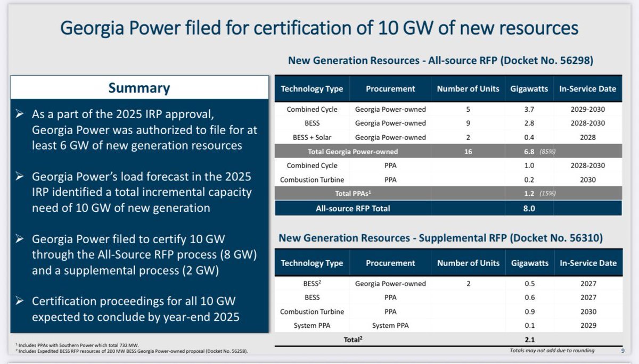Click the Supplemental RFP Docket No. 56310 heading
Screen dimensions: 639x364
click(441, 238)
